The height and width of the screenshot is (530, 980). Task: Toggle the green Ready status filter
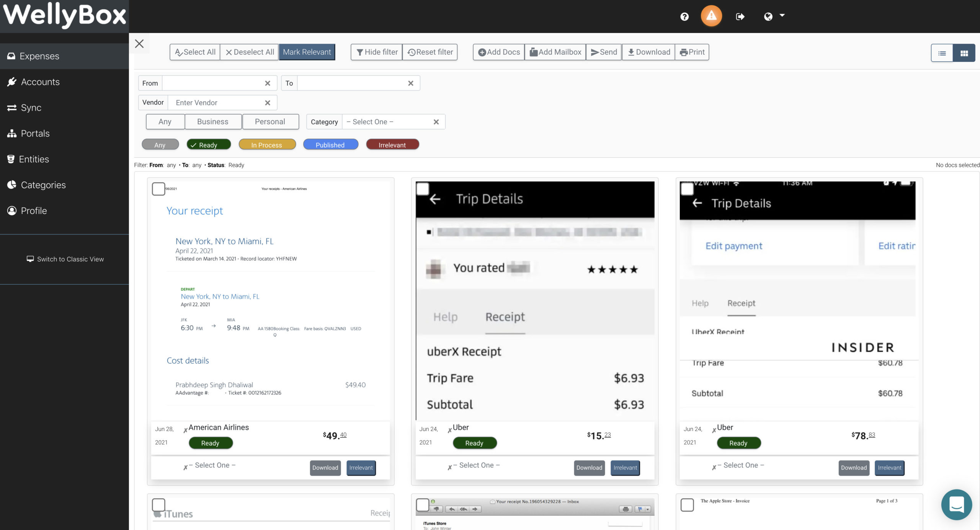(x=209, y=145)
